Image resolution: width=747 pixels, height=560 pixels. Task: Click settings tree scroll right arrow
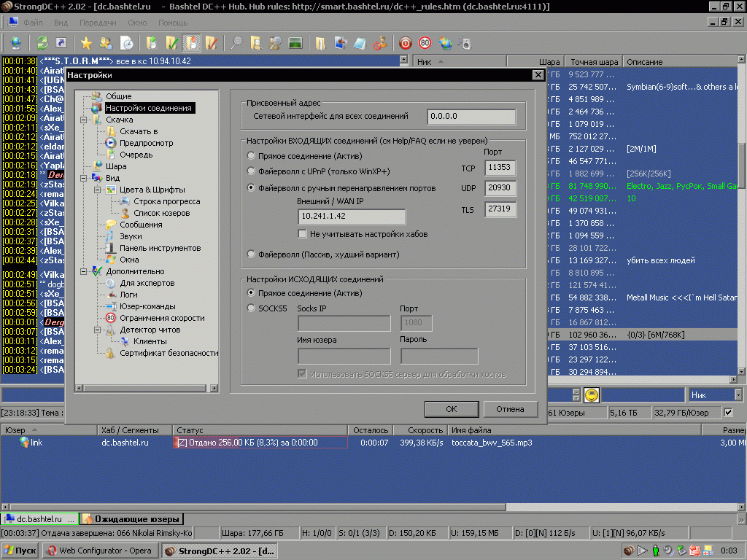click(214, 388)
